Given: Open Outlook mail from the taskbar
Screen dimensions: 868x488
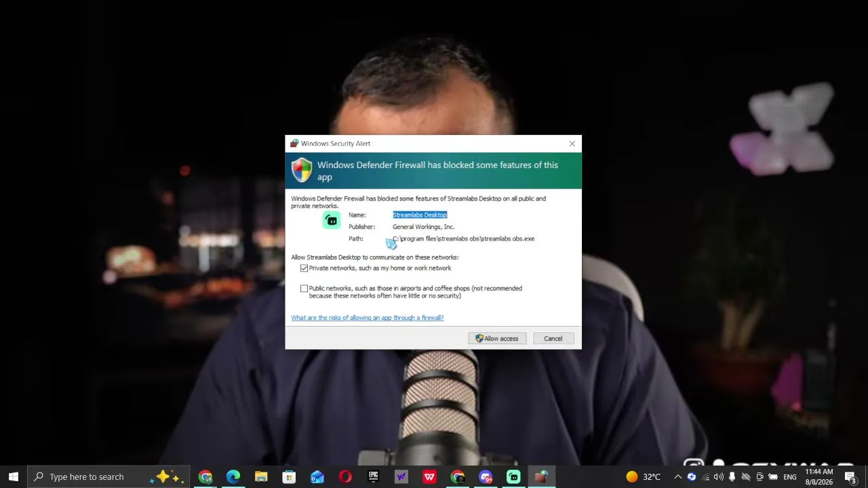Looking at the screenshot, I should pos(317,476).
